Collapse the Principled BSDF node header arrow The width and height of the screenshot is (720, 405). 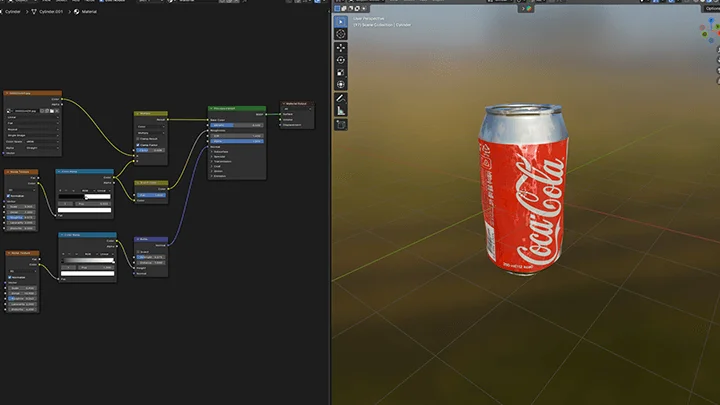[211, 108]
